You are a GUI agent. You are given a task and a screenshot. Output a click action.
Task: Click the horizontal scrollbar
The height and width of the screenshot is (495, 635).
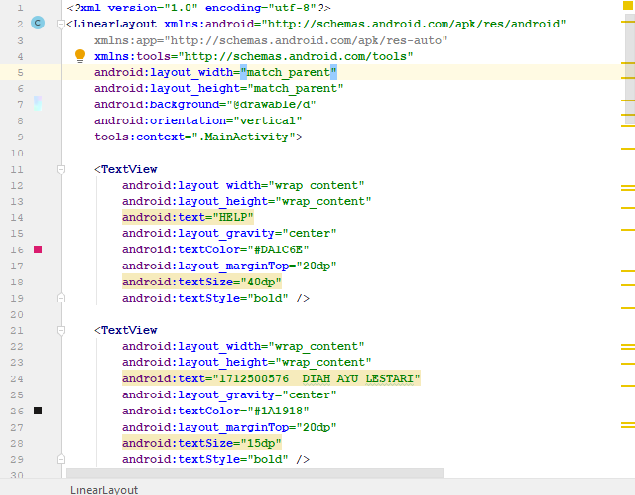[255, 473]
